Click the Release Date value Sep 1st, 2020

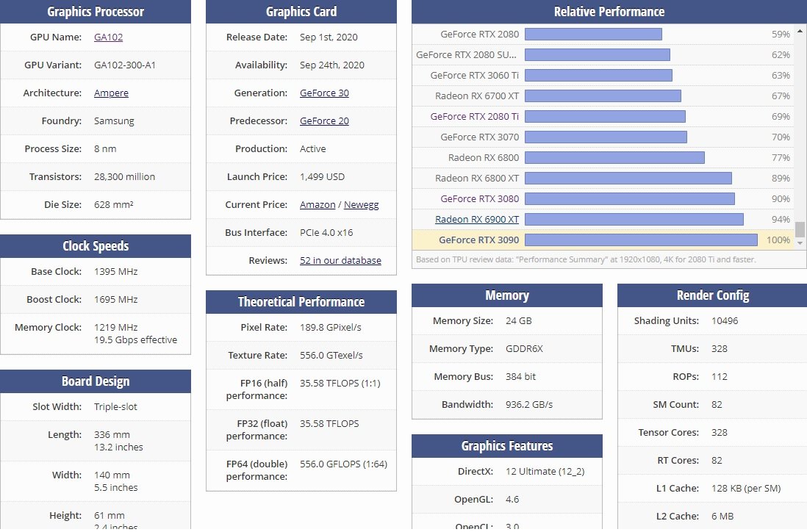point(329,37)
